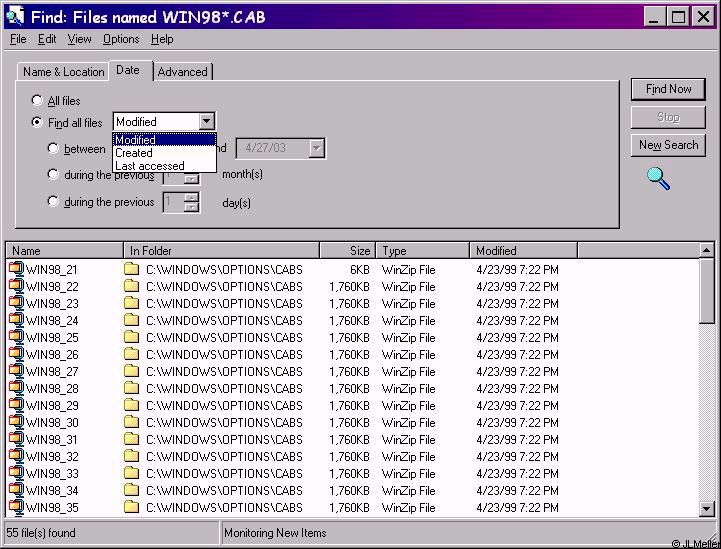The image size is (721, 549).
Task: Click folder icon in WIN98_26 row
Action: [x=132, y=354]
